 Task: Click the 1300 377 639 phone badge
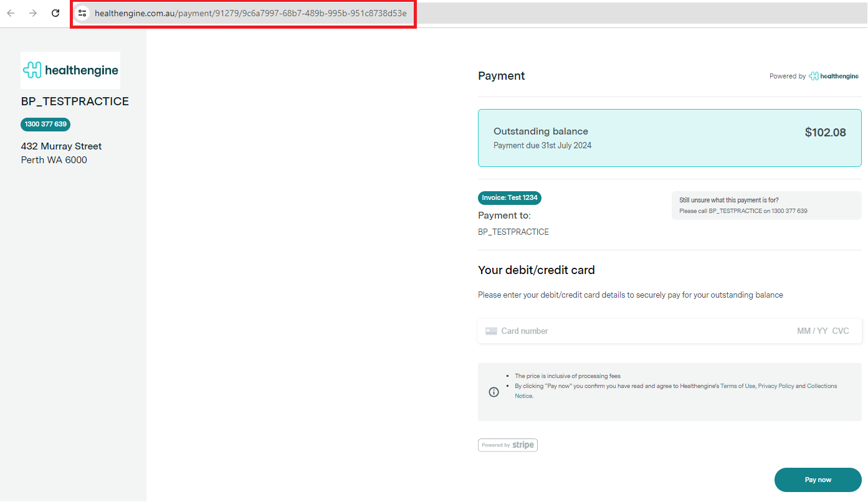point(45,124)
